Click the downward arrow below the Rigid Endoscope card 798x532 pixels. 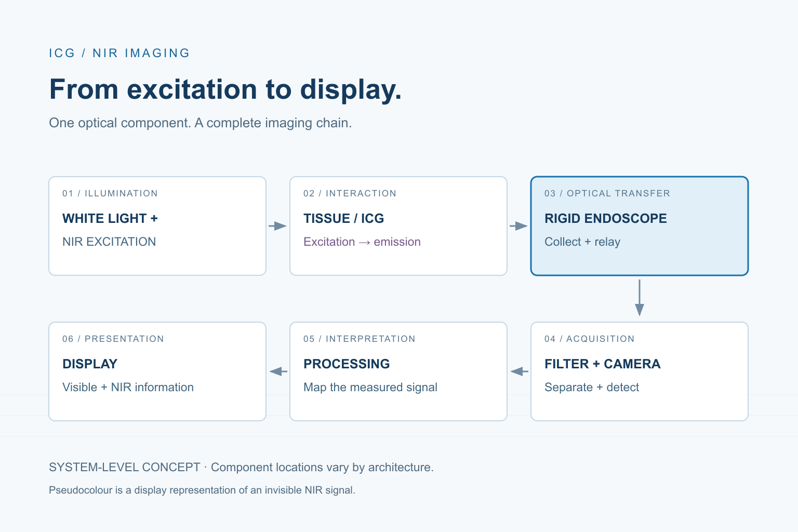[x=640, y=298]
